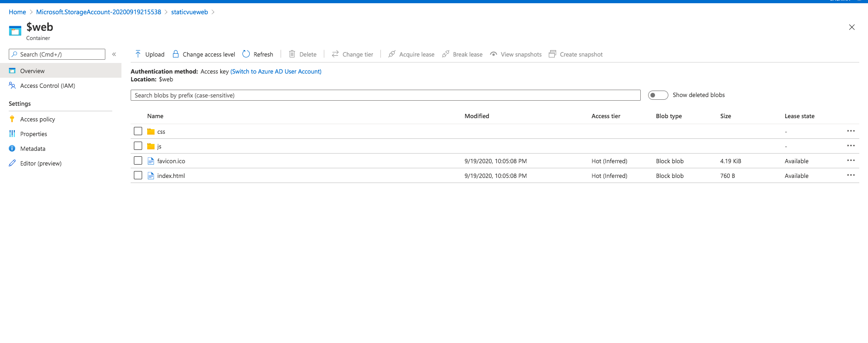This screenshot has width=868, height=343.
Task: Click the favicon.ico file icon
Action: [x=151, y=161]
